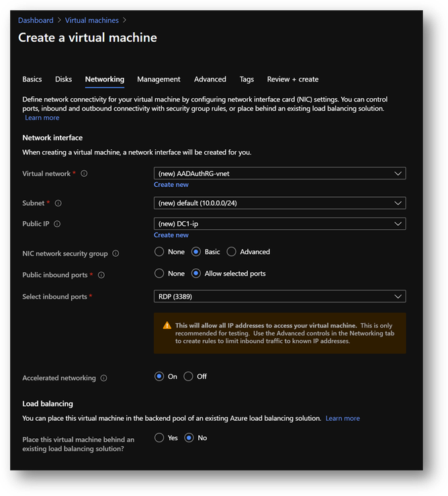Viewport: 448px width, 496px height.
Task: Click info icon for NIC network security group
Action: pos(116,253)
